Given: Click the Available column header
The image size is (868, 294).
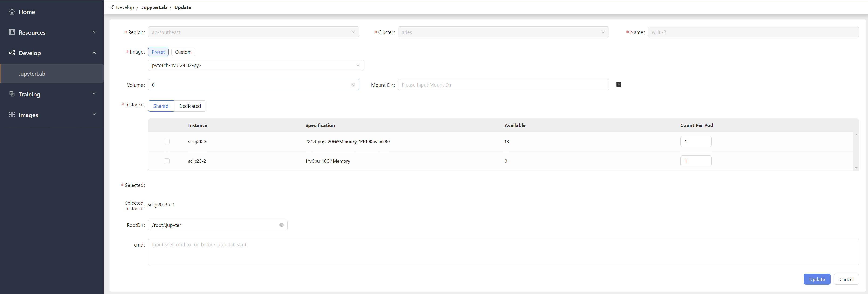Looking at the screenshot, I should (x=515, y=125).
